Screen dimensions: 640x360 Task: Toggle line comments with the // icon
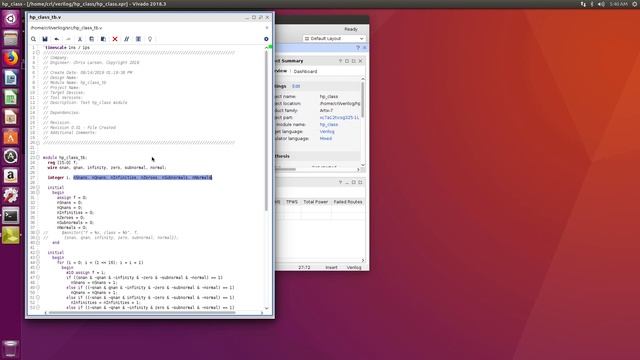(x=127, y=39)
